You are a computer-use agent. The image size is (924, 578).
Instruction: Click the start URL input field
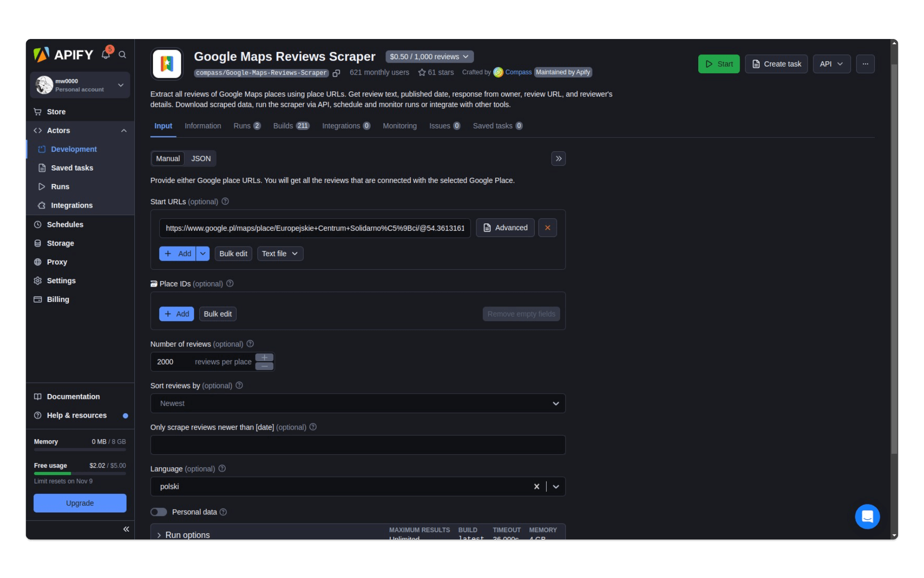[x=315, y=228]
